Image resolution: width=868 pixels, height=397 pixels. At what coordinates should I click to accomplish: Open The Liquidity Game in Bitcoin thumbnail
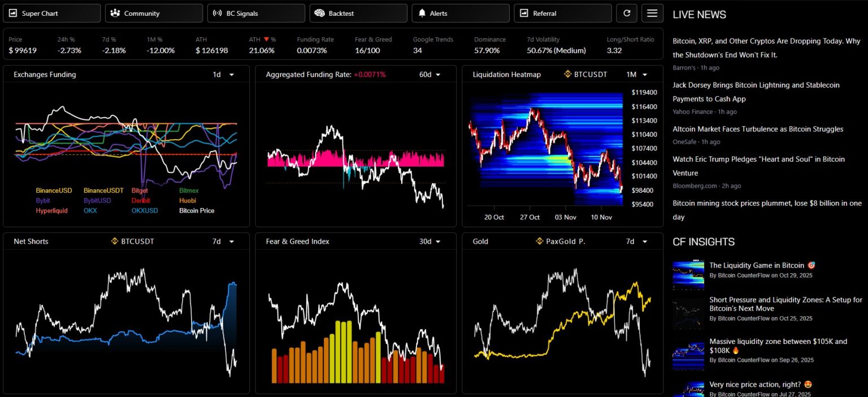pos(688,275)
